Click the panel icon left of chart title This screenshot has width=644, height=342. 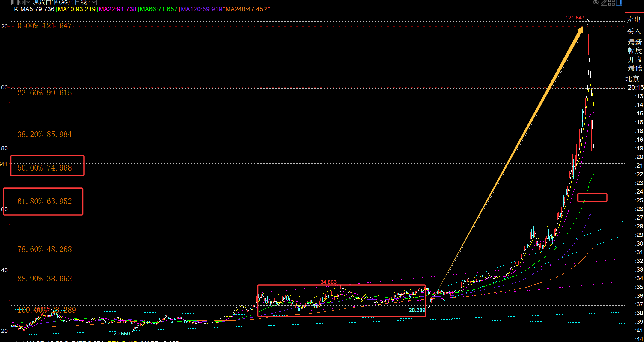14,2
